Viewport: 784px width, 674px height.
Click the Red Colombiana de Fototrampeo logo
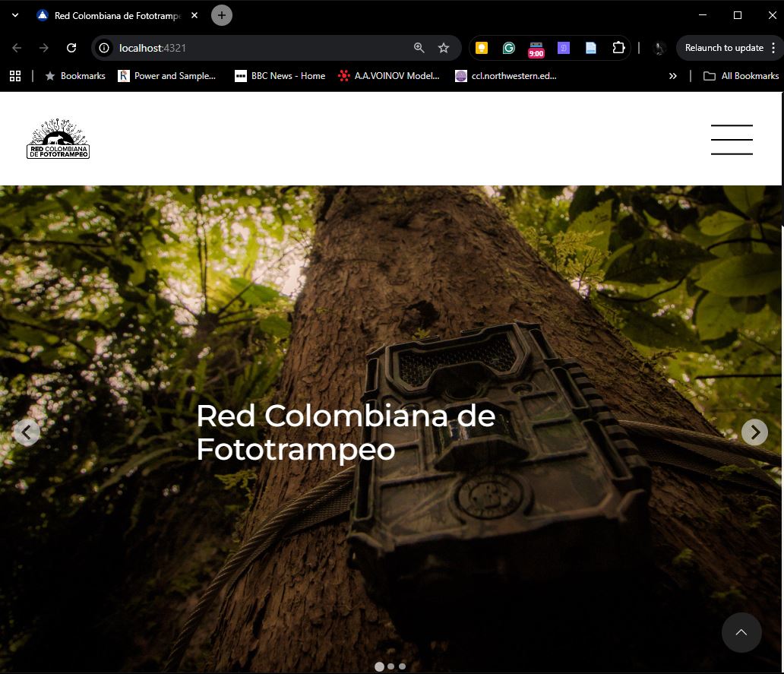click(58, 138)
